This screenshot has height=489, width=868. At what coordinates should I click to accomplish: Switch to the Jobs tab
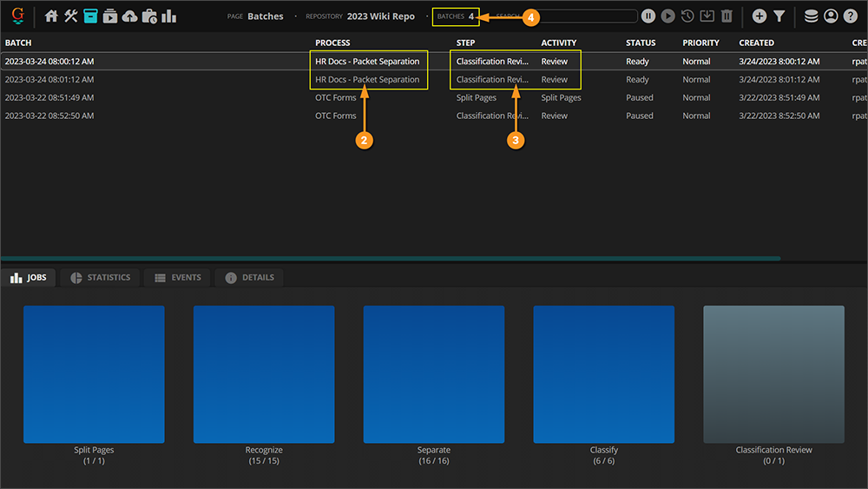[x=29, y=277]
